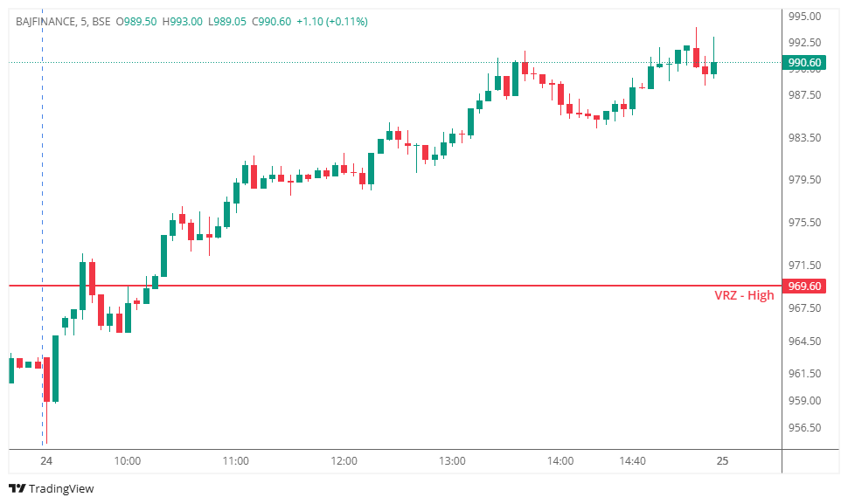Click the red 969.60 price label

click(x=804, y=287)
